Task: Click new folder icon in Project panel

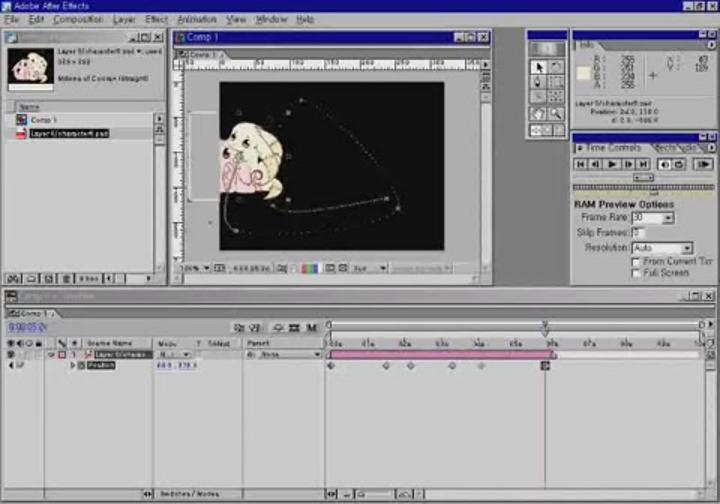Action: coord(31,279)
